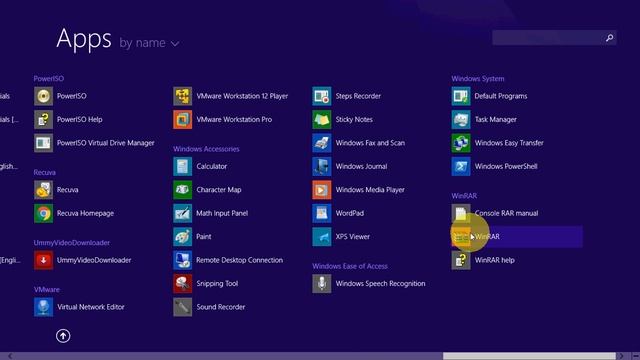This screenshot has width=640, height=360.
Task: Open the Recuva app icon
Action: click(x=43, y=190)
